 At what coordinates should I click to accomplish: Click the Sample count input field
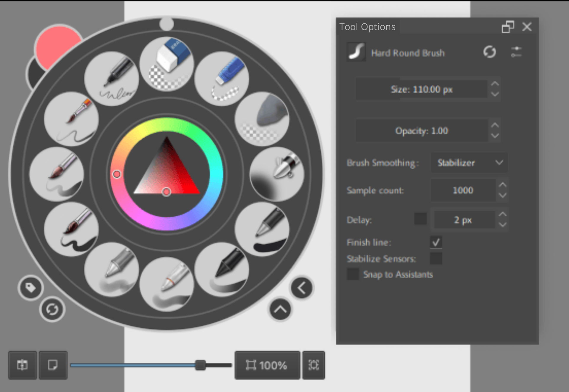tap(463, 190)
